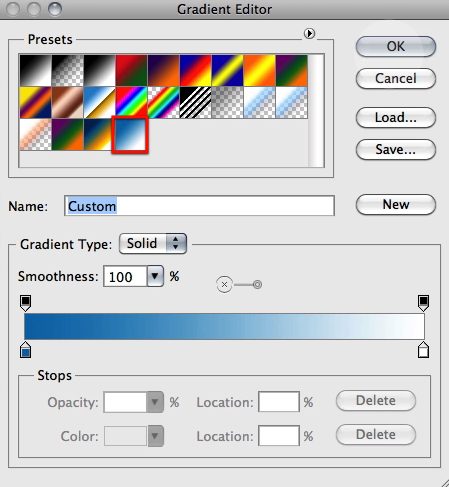Open the Opacity percentage dropdown arrow

[155, 402]
